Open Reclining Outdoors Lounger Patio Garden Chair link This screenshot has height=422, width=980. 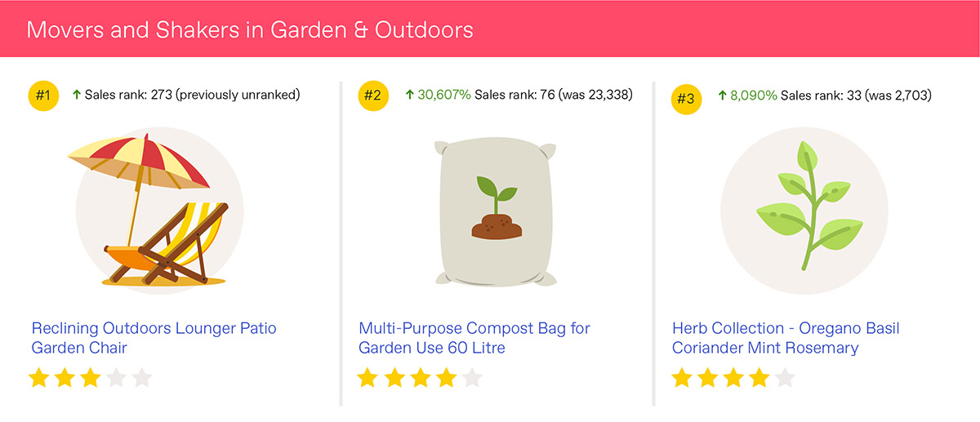[x=154, y=338]
